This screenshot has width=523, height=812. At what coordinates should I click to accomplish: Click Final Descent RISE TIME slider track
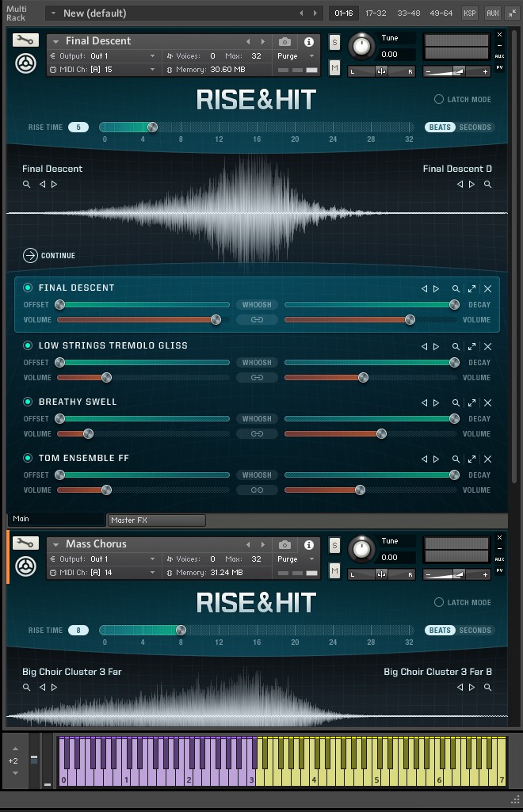(256, 127)
